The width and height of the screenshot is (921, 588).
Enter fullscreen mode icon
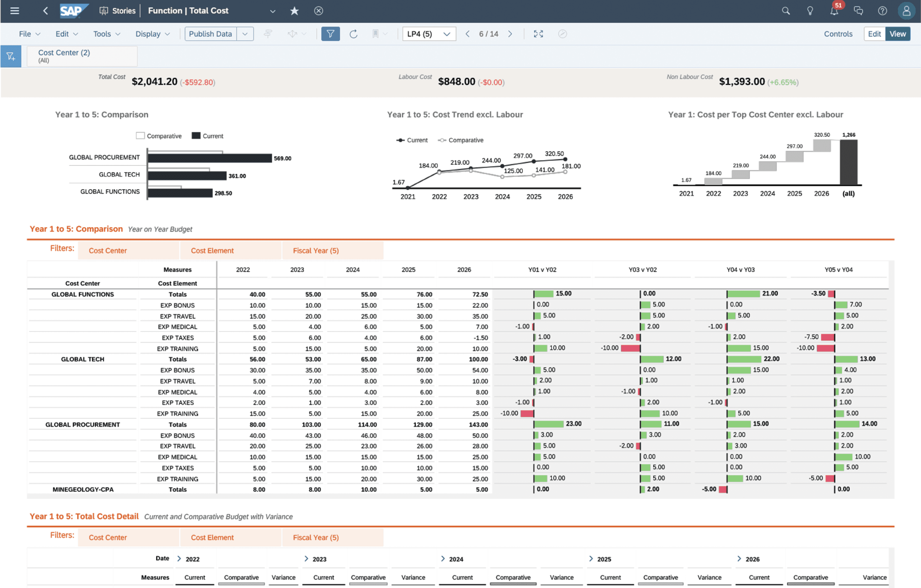[538, 34]
